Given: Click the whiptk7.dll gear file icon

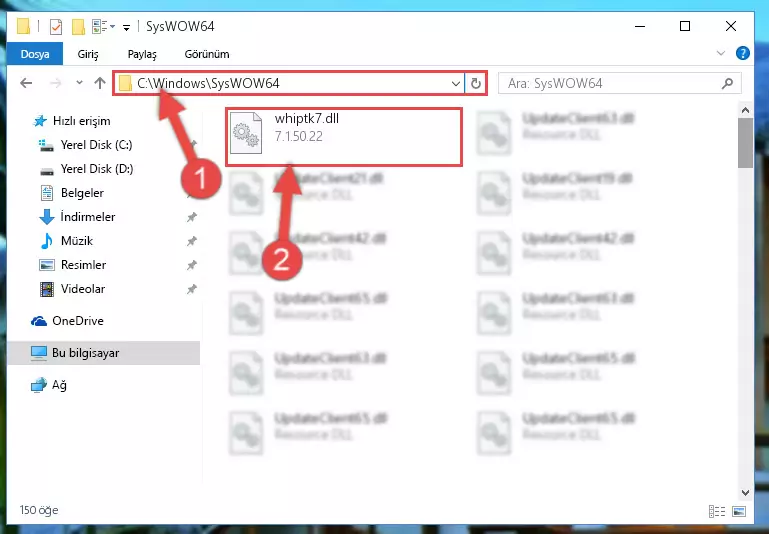Looking at the screenshot, I should pos(246,132).
